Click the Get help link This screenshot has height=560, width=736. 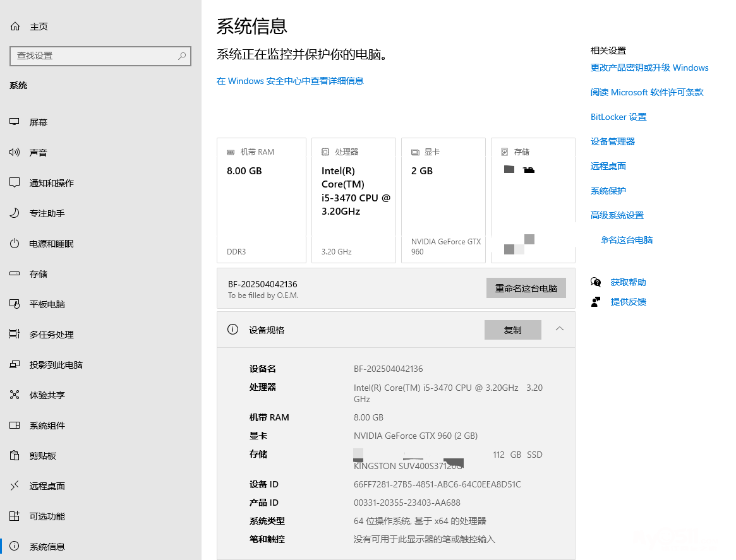click(x=628, y=282)
